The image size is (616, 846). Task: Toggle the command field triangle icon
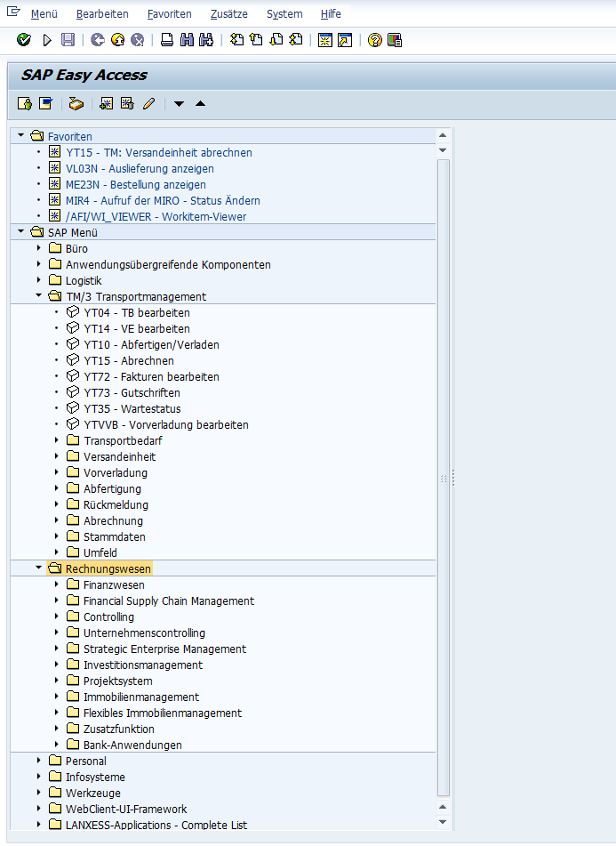(x=47, y=40)
